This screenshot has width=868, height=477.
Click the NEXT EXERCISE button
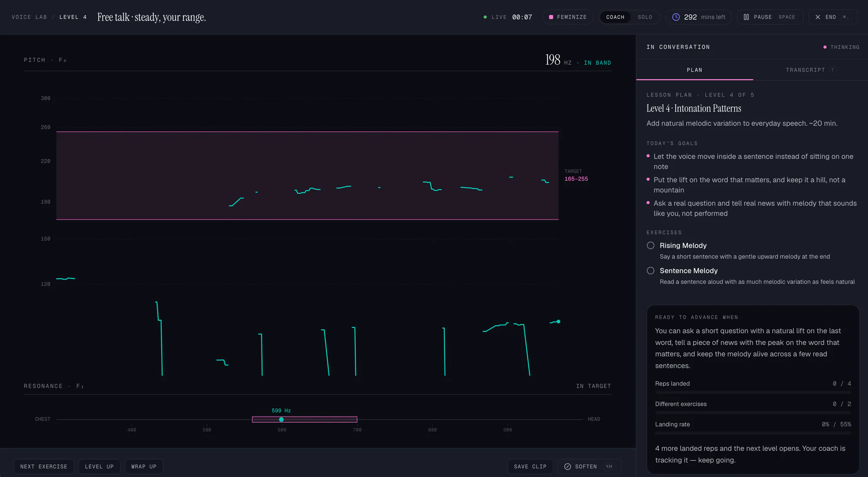coord(44,467)
